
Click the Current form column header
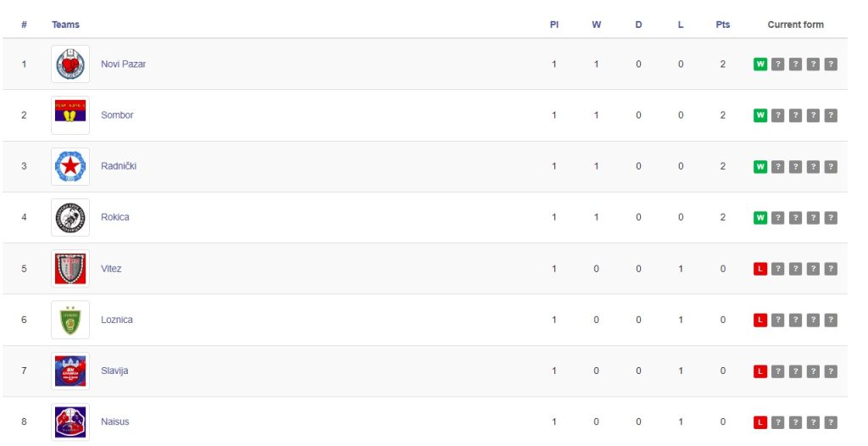tap(795, 25)
